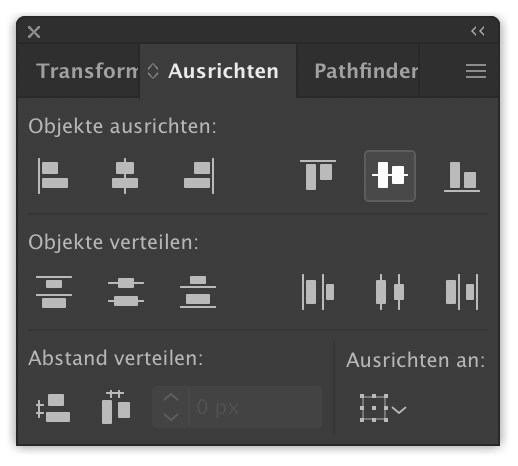Distribute objects by horizontal right edges
The height and width of the screenshot is (466, 518).
(462, 292)
